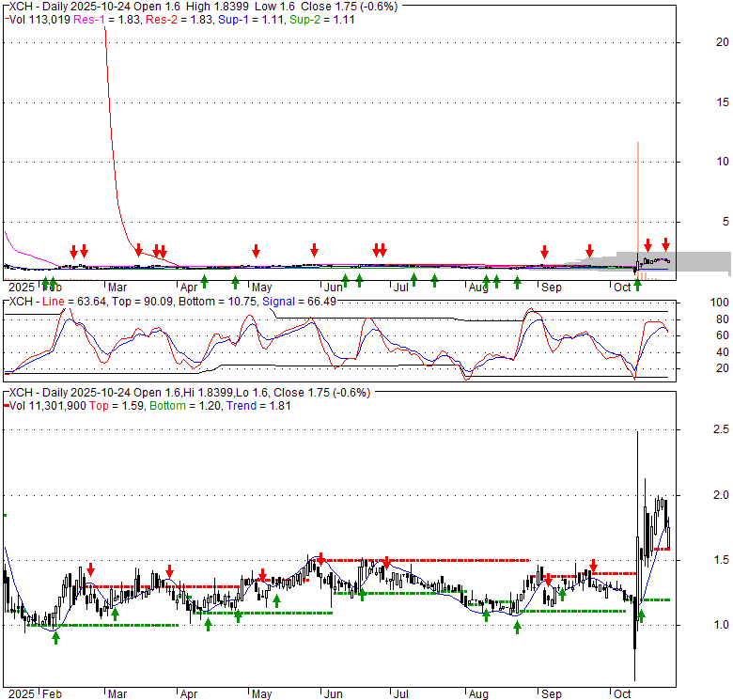
Task: Click the green arrow in October on bottom price chart
Action: (x=642, y=614)
